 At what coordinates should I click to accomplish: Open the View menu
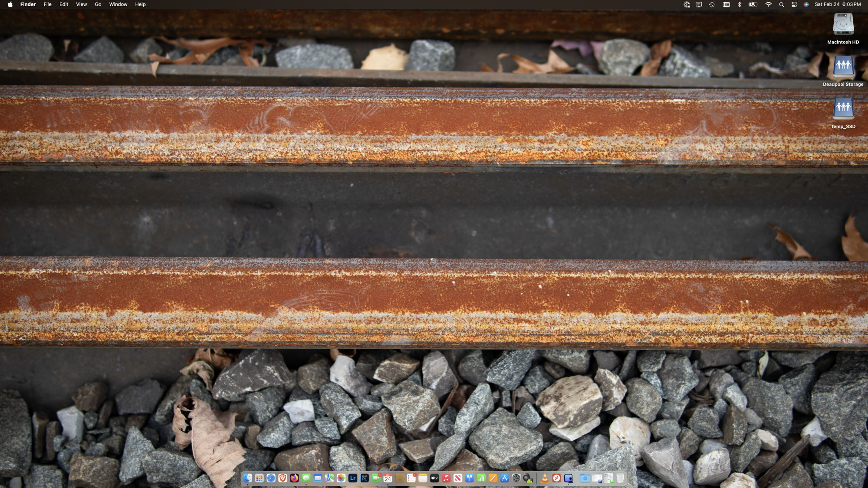coord(81,4)
